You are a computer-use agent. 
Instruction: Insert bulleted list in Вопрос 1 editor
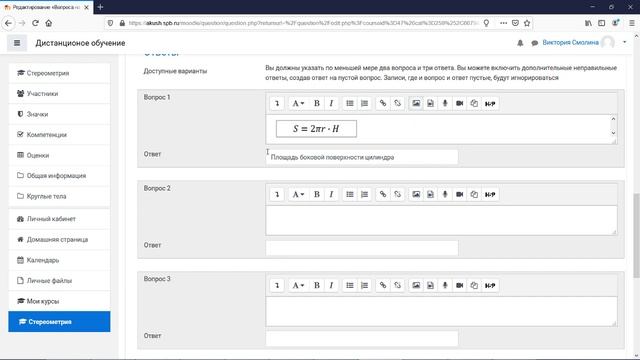pos(350,104)
